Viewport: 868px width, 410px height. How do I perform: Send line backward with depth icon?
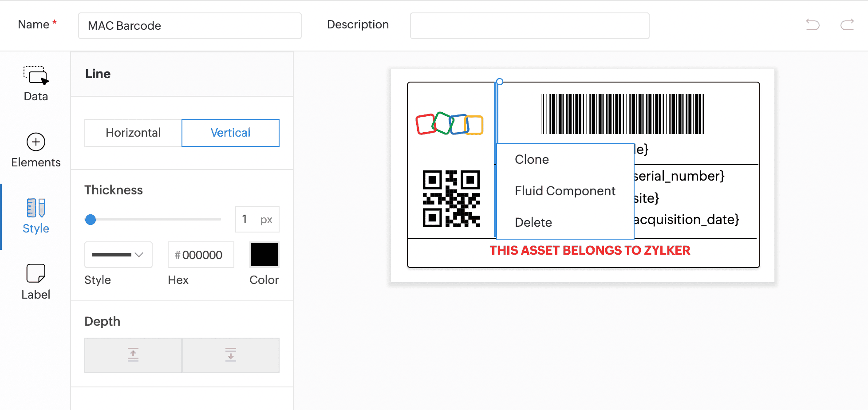point(231,355)
